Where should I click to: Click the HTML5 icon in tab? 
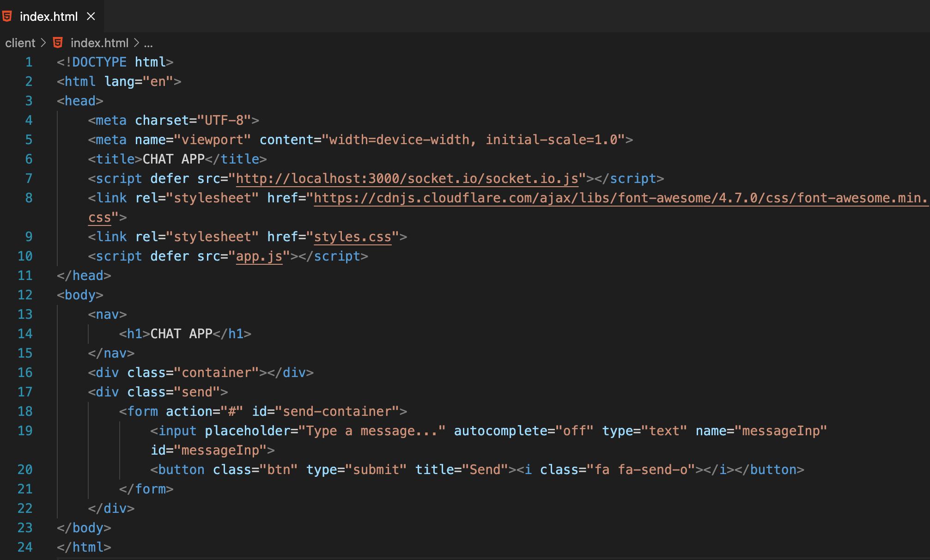pyautogui.click(x=7, y=17)
